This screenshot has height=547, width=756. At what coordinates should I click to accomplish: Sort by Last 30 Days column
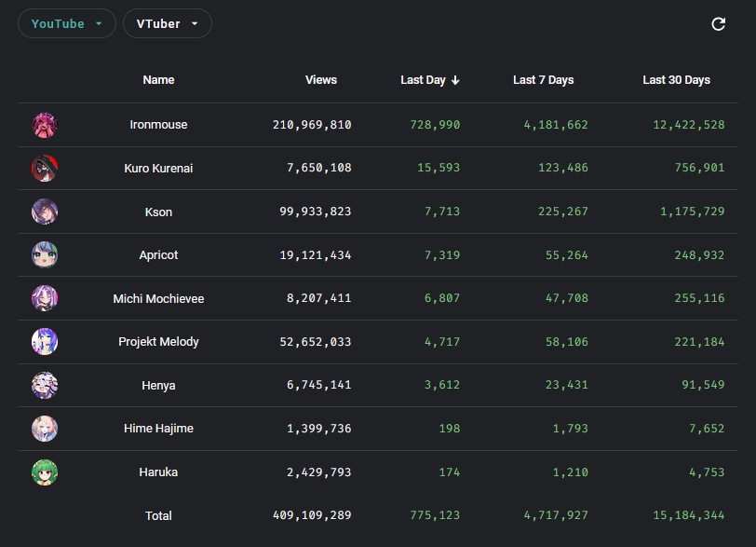click(x=676, y=80)
